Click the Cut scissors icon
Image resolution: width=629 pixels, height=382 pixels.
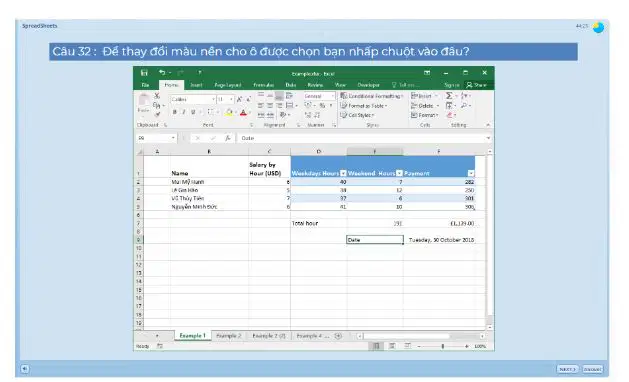157,96
